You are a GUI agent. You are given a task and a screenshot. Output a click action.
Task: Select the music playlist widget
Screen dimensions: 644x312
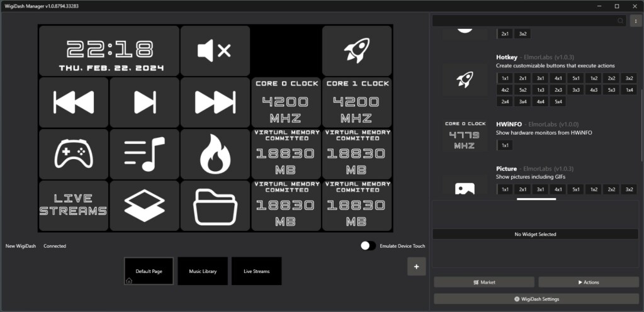coord(144,154)
